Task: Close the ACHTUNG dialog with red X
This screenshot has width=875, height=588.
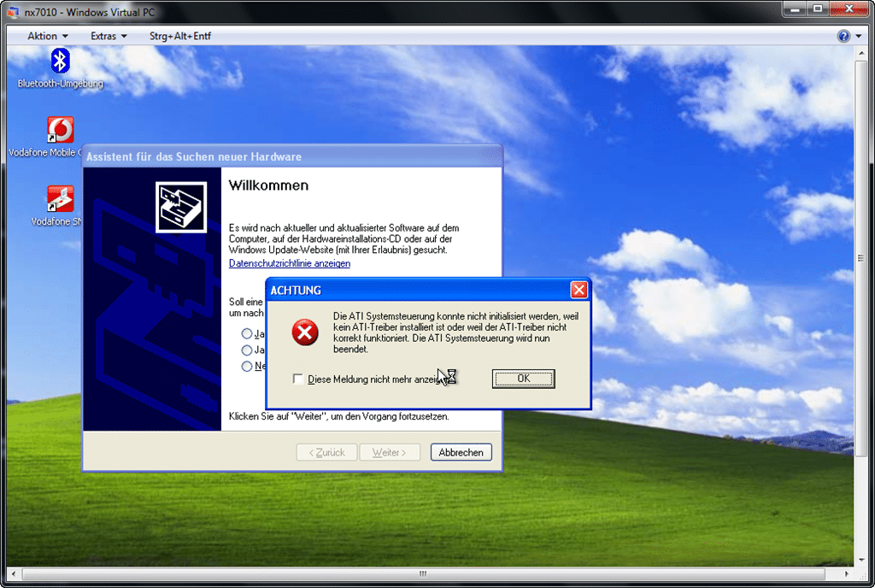Action: (x=578, y=290)
